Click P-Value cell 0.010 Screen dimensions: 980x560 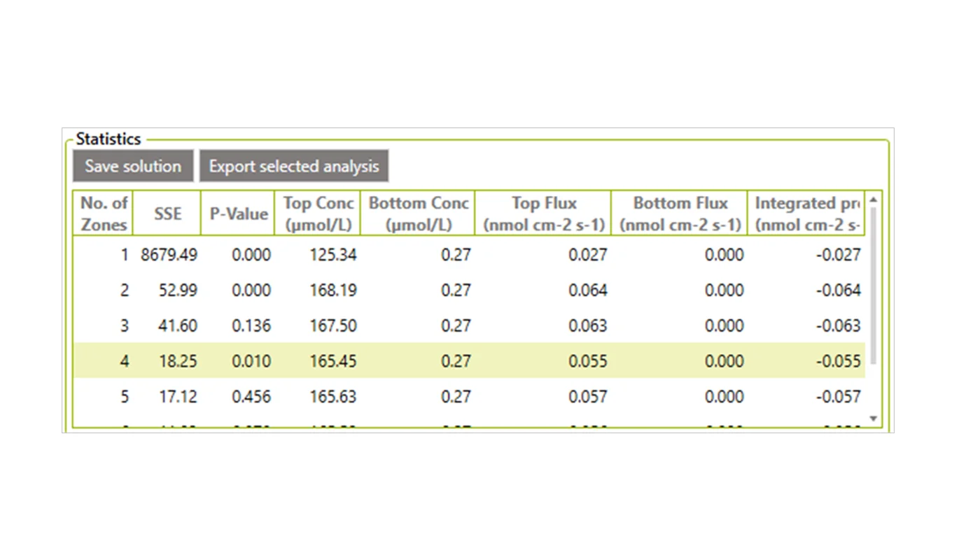(251, 361)
